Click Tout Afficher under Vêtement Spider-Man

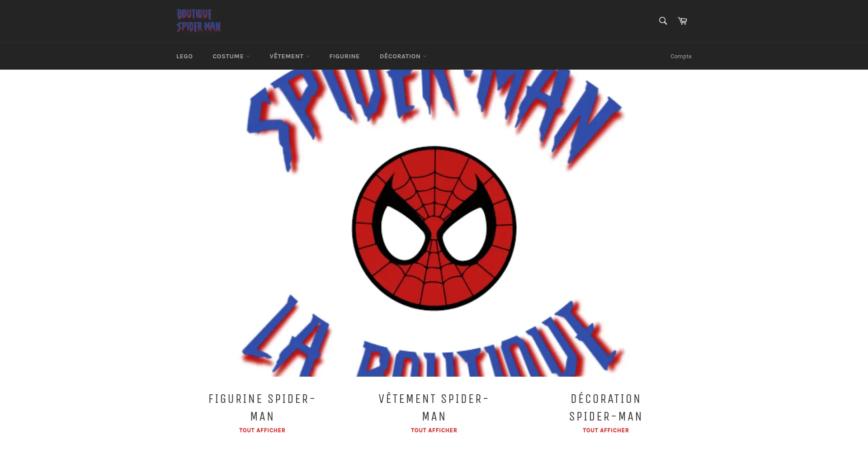point(434,430)
